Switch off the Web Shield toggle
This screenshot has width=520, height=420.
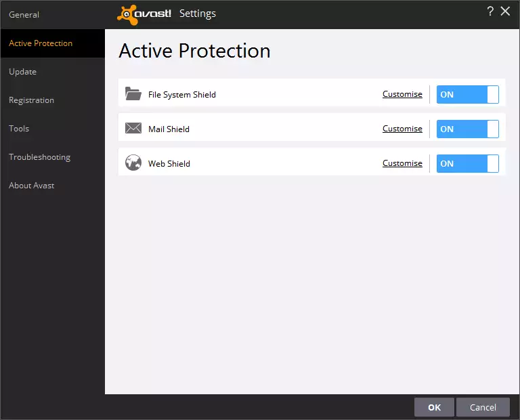[467, 163]
